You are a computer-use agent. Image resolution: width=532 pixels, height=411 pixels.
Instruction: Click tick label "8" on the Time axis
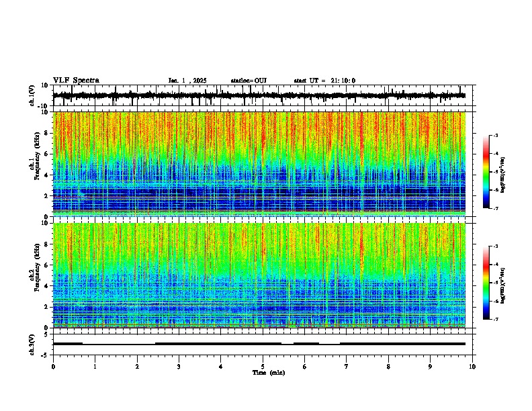pos(388,367)
